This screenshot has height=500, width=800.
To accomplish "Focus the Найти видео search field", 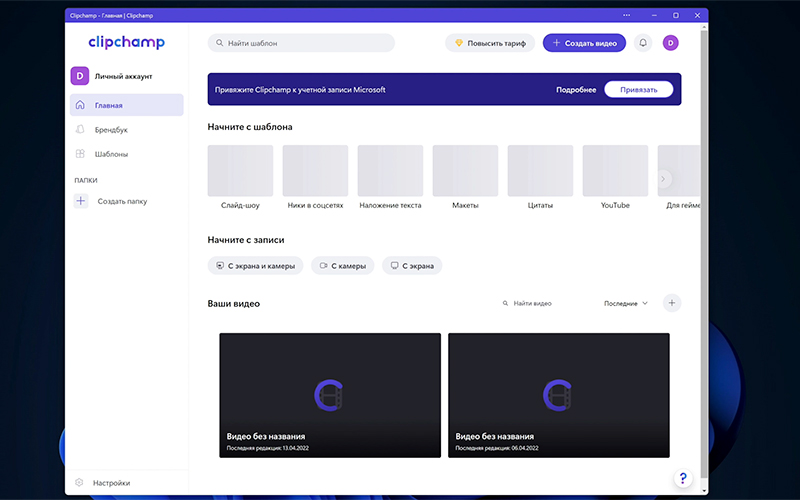I will (532, 303).
